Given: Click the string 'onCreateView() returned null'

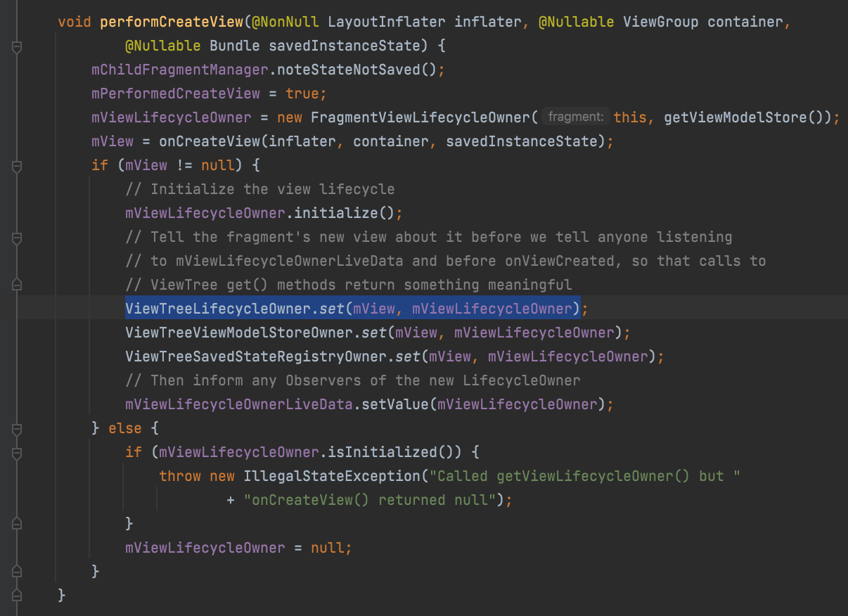Looking at the screenshot, I should pyautogui.click(x=370, y=500).
